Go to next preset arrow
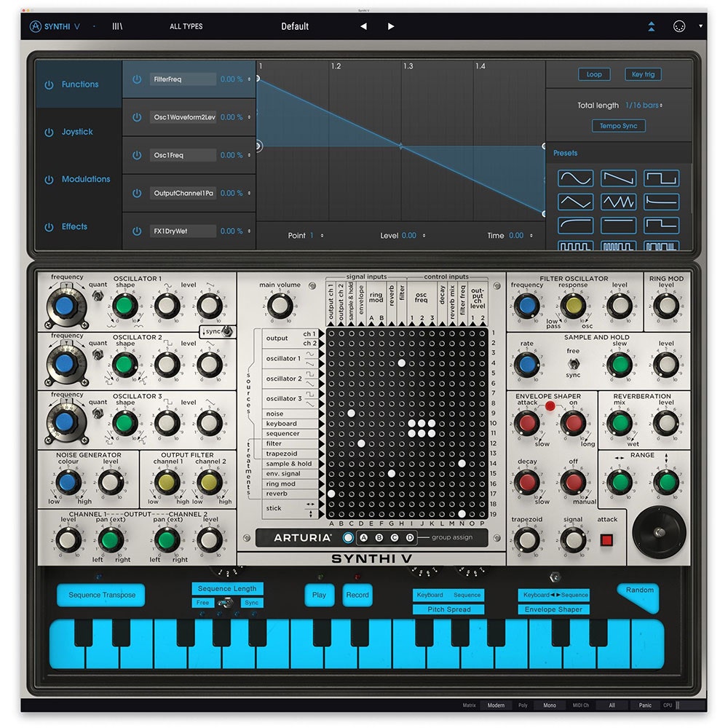This screenshot has height=728, width=728. tap(390, 26)
